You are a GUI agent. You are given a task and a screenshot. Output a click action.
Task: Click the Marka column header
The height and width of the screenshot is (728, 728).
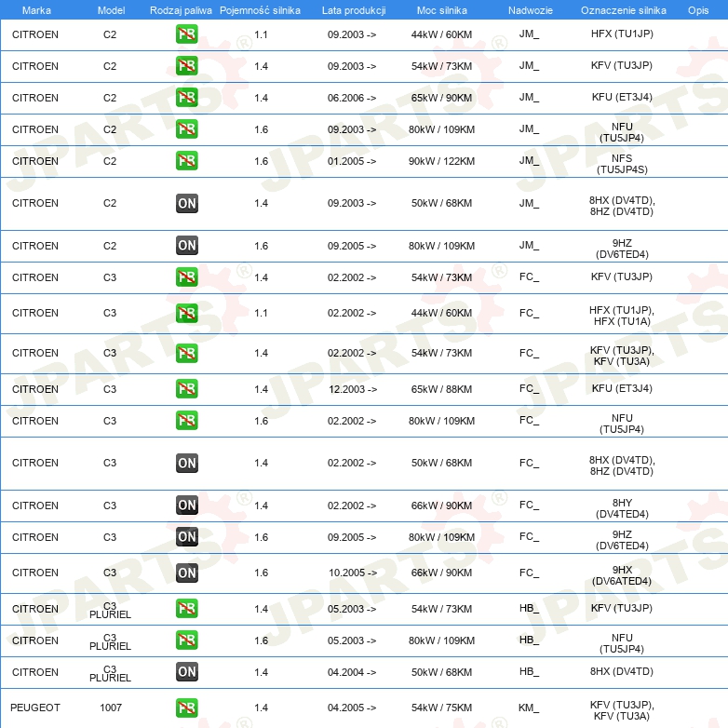(x=35, y=9)
